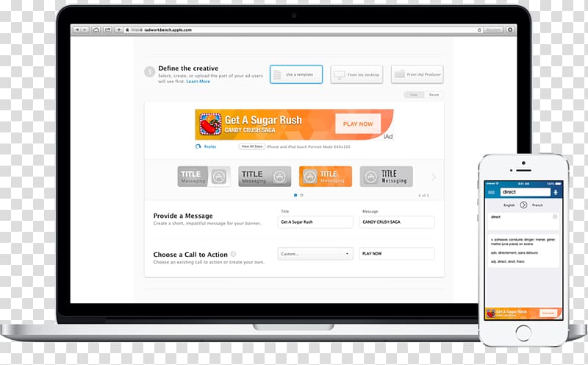
Task: Swap languages with the circled arrow on iPhone
Action: click(523, 205)
